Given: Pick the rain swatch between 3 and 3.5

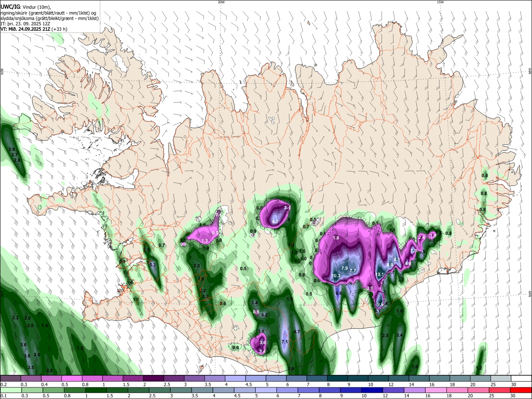Looking at the screenshot, I should [x=181, y=390].
